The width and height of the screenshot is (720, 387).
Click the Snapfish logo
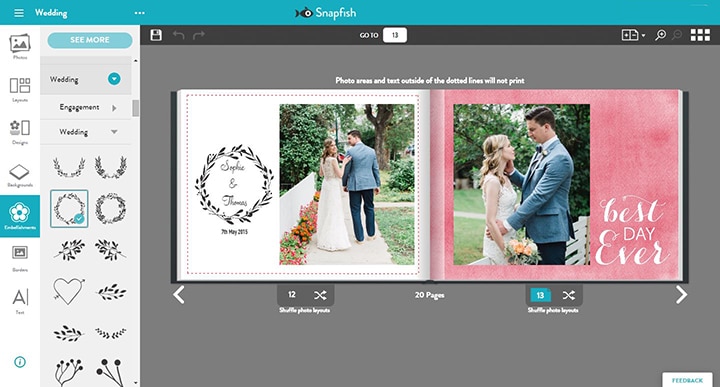pyautogui.click(x=326, y=13)
